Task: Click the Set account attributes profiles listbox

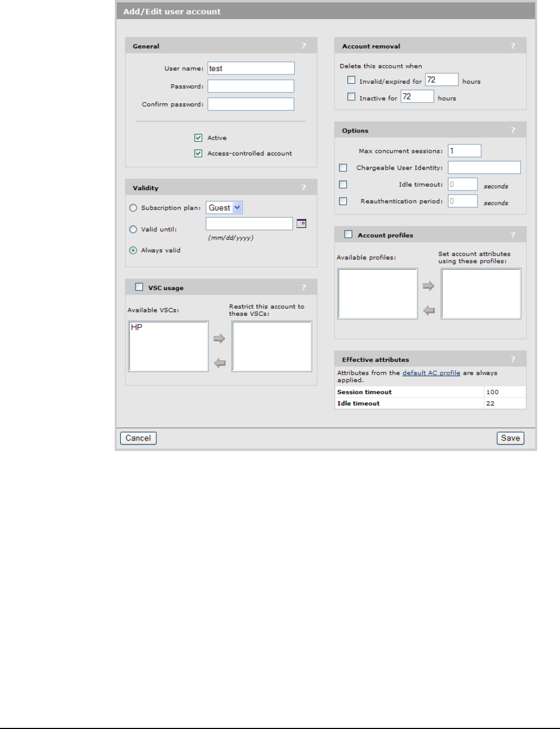Action: point(481,294)
